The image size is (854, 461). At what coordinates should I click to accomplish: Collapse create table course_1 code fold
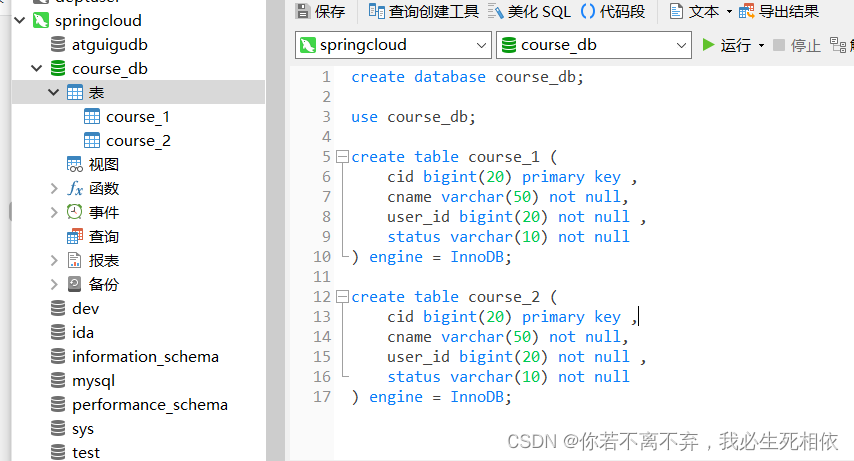342,157
